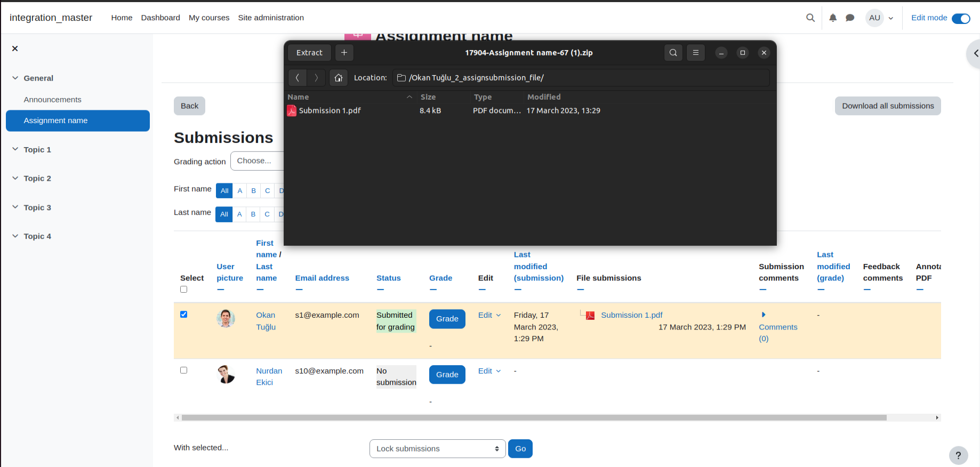Click the help question mark button
The image size is (980, 467).
958,455
